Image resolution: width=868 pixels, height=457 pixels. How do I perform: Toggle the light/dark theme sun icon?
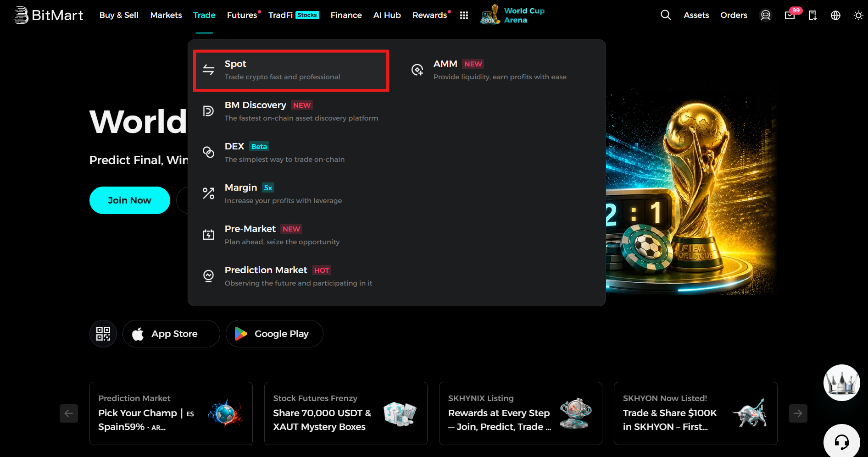pyautogui.click(x=858, y=15)
